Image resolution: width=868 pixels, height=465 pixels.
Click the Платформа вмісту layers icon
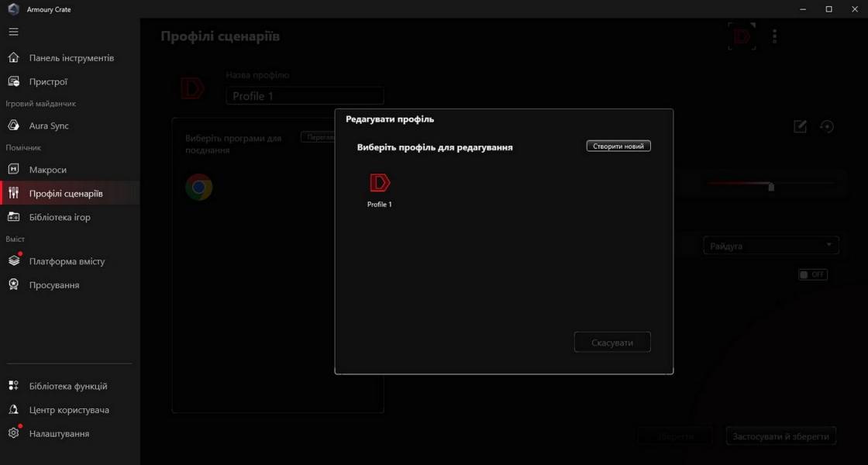(x=14, y=260)
